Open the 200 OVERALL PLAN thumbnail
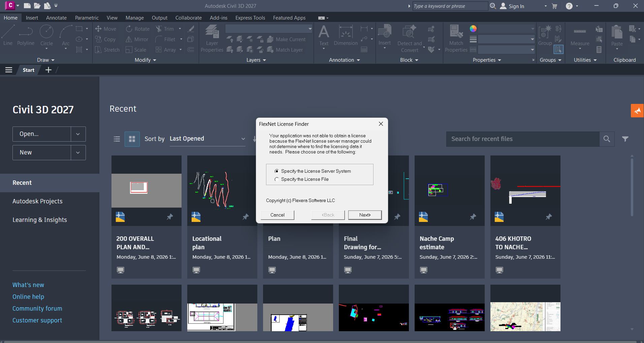The width and height of the screenshot is (644, 343). 147,191
